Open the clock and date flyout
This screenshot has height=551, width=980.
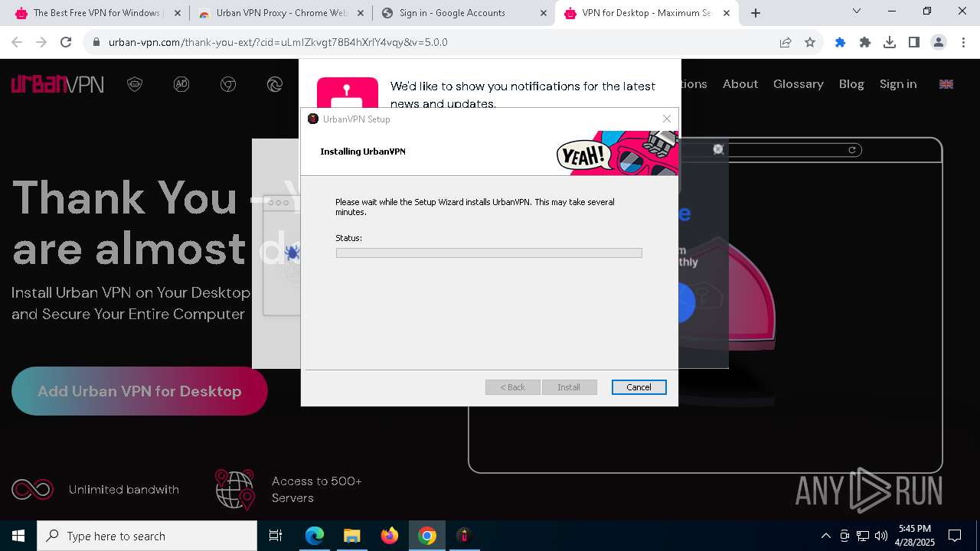915,536
